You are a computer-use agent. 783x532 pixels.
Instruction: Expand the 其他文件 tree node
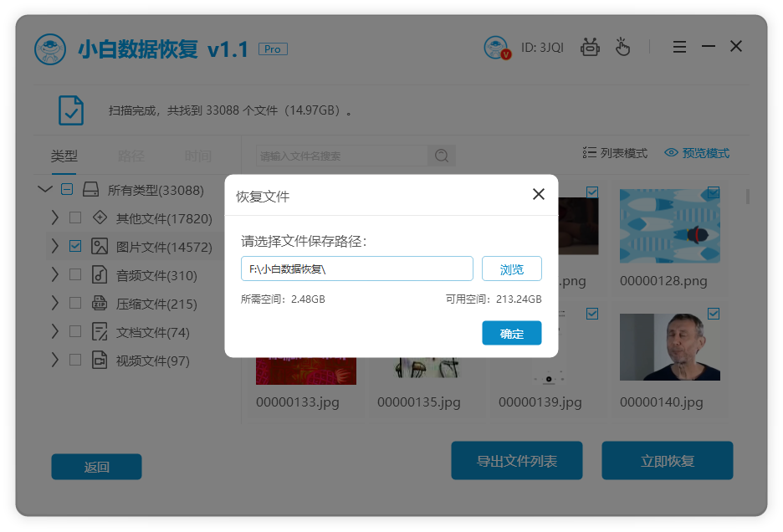[55, 218]
